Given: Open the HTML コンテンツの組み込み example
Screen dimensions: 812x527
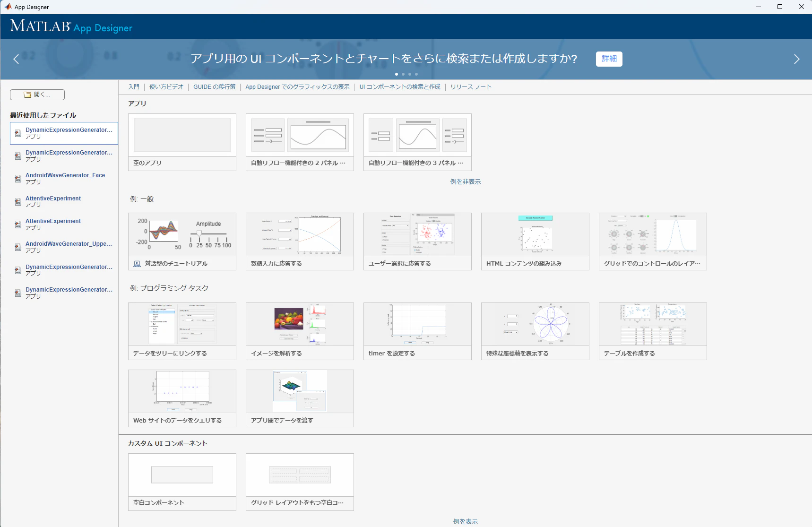Looking at the screenshot, I should pyautogui.click(x=535, y=242).
